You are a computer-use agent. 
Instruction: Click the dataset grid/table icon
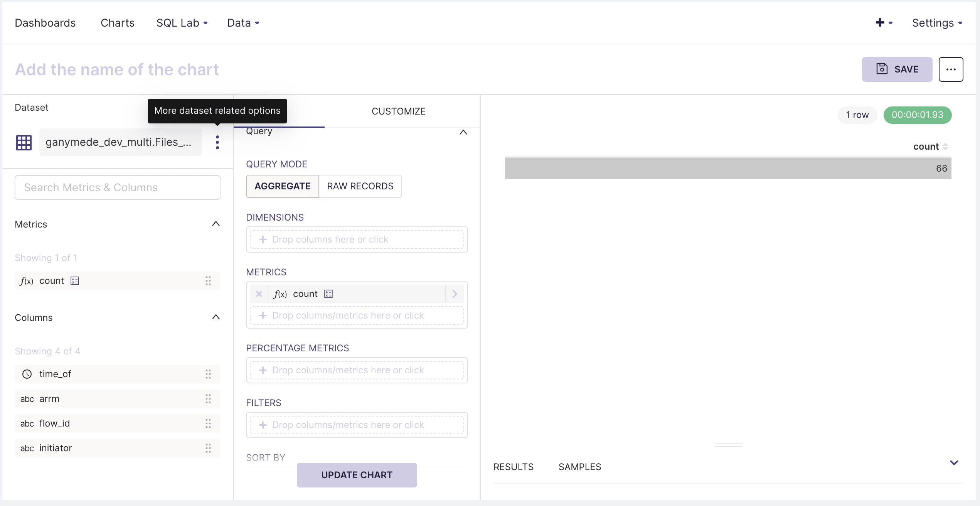coord(25,143)
